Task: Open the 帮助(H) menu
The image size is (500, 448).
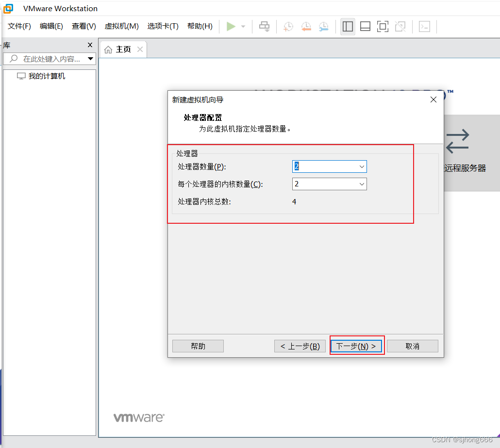Action: (x=200, y=26)
